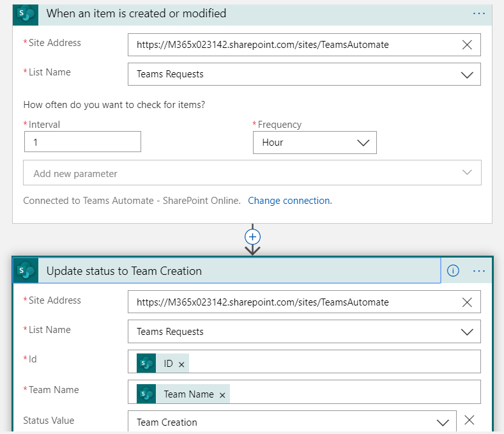Click the ID dynamic content token
The height and width of the screenshot is (434, 504).
click(x=163, y=363)
